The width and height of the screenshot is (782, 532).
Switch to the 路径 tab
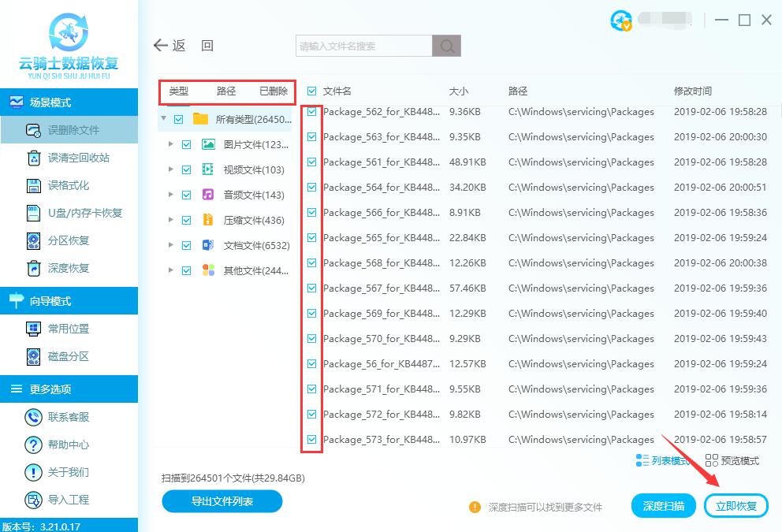[x=226, y=91]
